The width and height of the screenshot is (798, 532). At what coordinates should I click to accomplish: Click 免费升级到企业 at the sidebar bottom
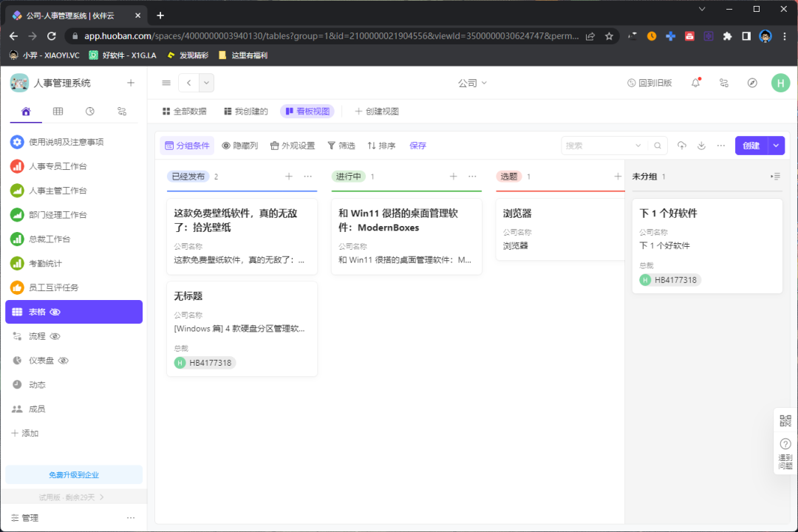pyautogui.click(x=73, y=474)
